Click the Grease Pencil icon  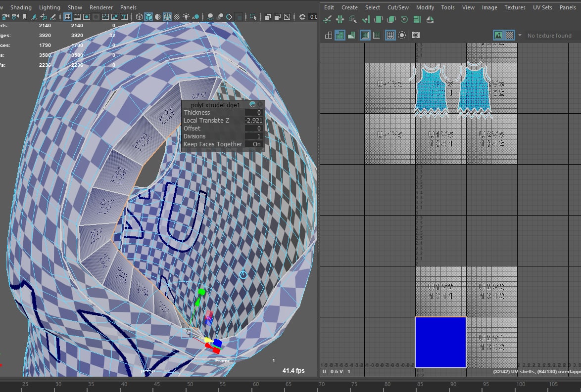click(53, 17)
